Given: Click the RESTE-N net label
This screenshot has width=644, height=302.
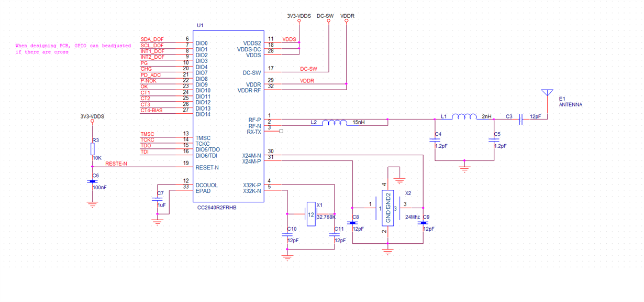Looking at the screenshot, I should tap(116, 164).
